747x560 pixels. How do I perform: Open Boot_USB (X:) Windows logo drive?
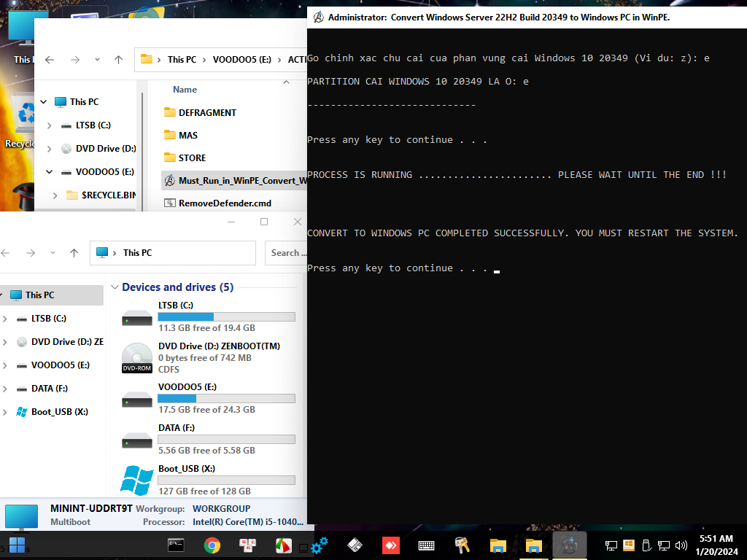(x=136, y=481)
